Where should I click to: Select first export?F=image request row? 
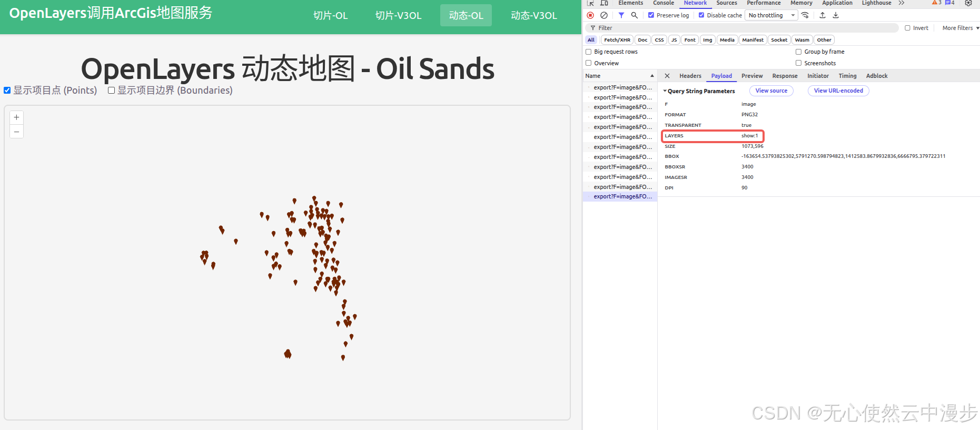tap(620, 87)
